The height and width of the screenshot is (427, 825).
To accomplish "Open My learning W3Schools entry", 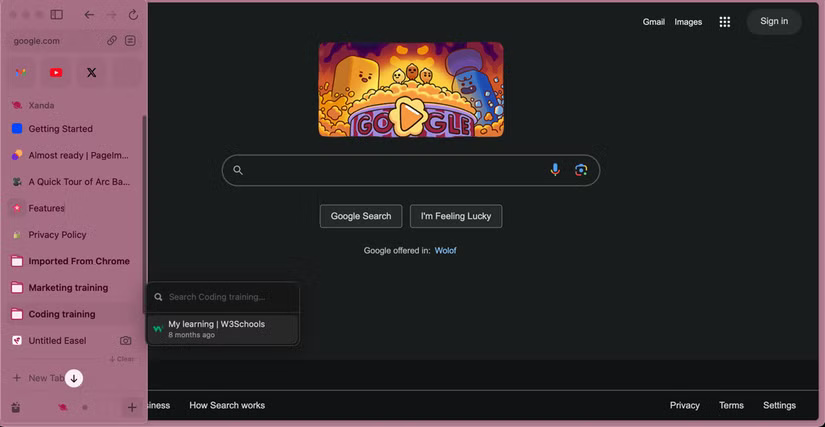I will click(223, 329).
